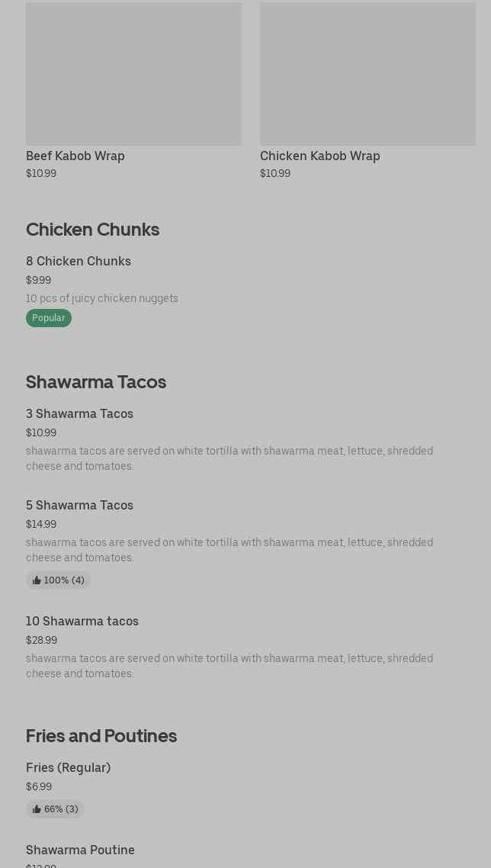Screen dimensions: 491x868
Task: Click the Chicken Chunks section heading
Action: (92, 229)
